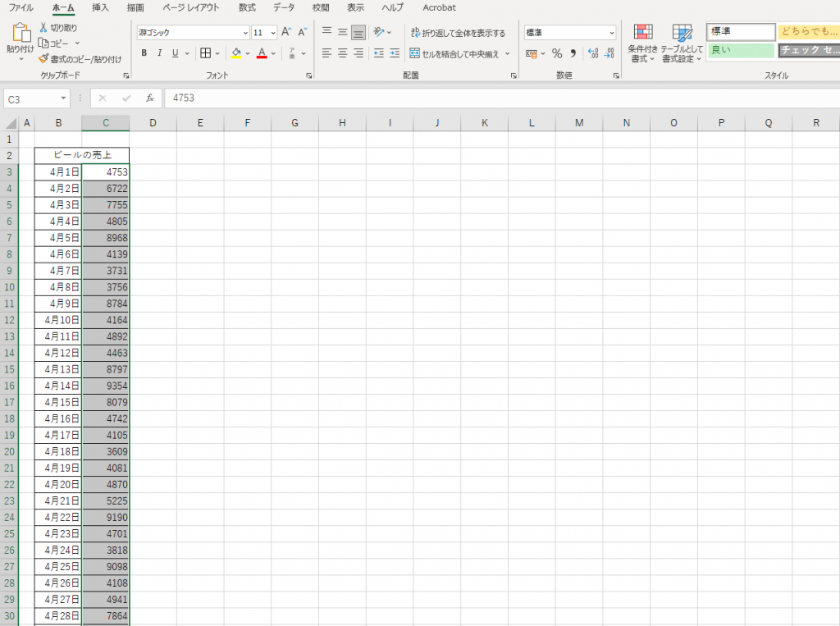
Task: Toggle underline formatting (U)
Action: pos(176,53)
